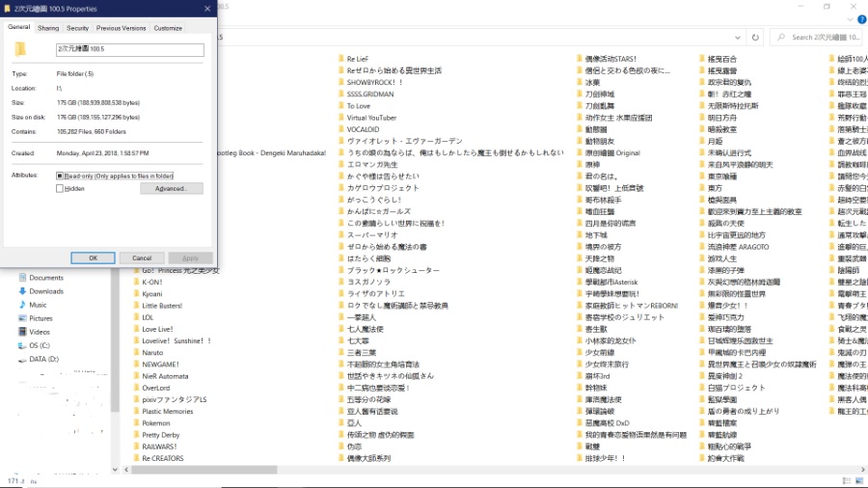Click the folder icon in Properties dialog
Viewport: 868px width, 488px height.
point(20,49)
